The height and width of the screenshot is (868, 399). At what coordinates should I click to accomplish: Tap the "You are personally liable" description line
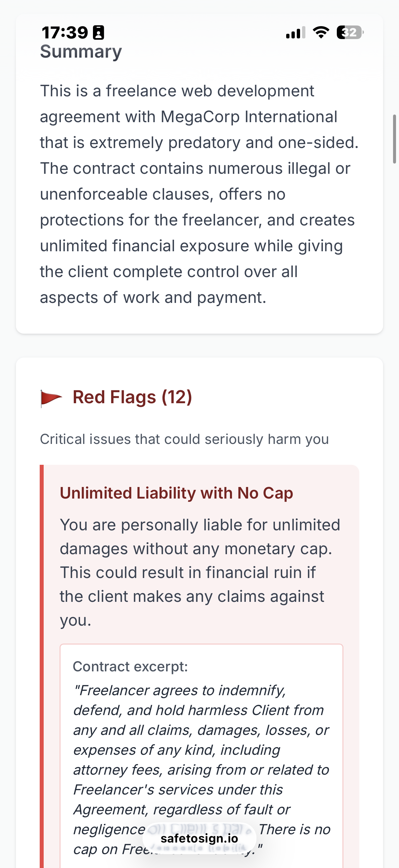(200, 525)
